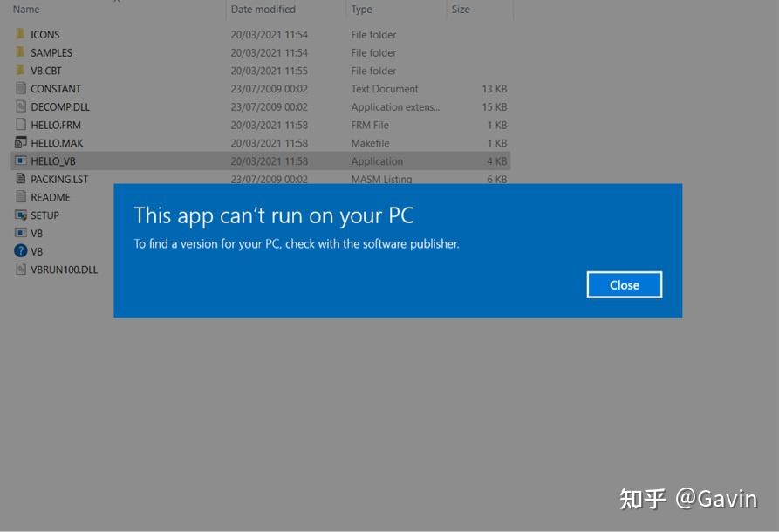Screen dimensions: 779x532
Task: Select the VBRUN100.DLL file icon
Action: click(19, 269)
